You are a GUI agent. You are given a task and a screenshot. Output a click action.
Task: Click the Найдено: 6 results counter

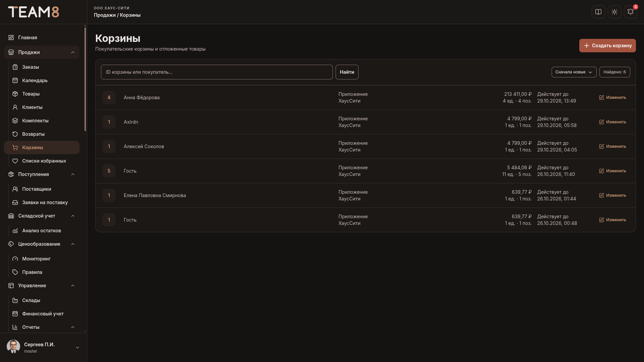[x=615, y=72]
